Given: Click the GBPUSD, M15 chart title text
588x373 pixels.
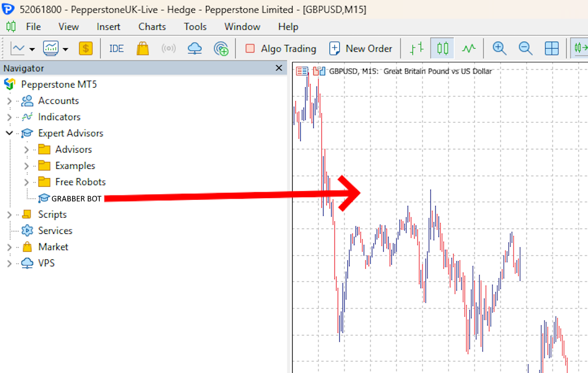Looking at the screenshot, I should coord(410,71).
